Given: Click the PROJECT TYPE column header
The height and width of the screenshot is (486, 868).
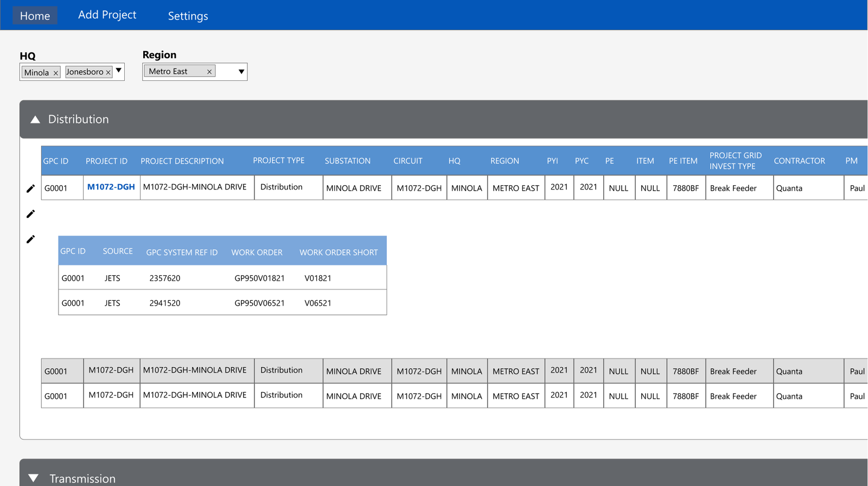Looking at the screenshot, I should [x=279, y=160].
